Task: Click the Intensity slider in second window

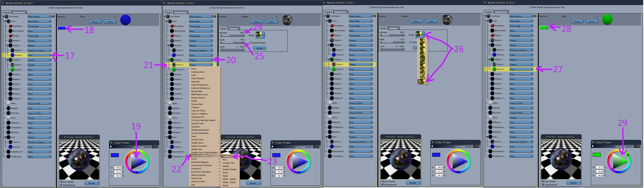Action: (x=232, y=36)
